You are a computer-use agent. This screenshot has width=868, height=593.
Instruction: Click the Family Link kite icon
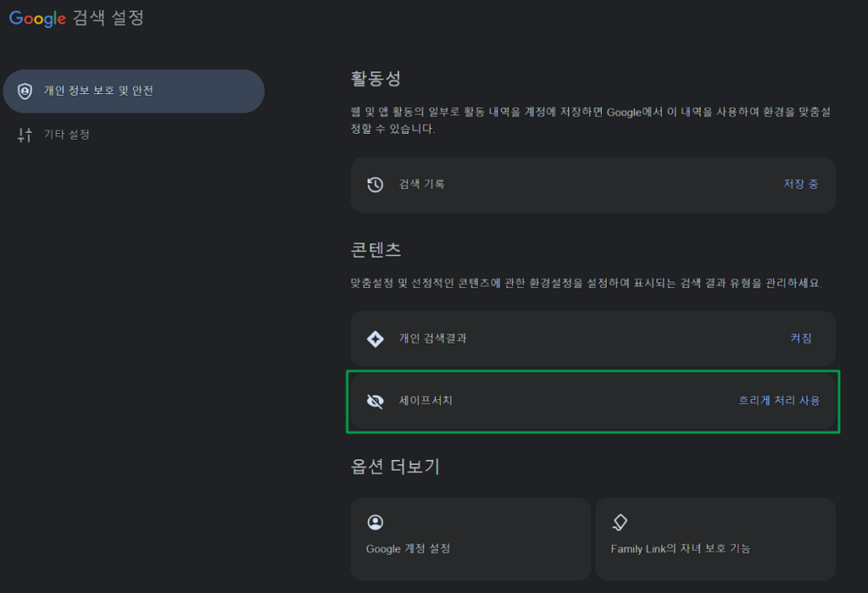pyautogui.click(x=620, y=522)
